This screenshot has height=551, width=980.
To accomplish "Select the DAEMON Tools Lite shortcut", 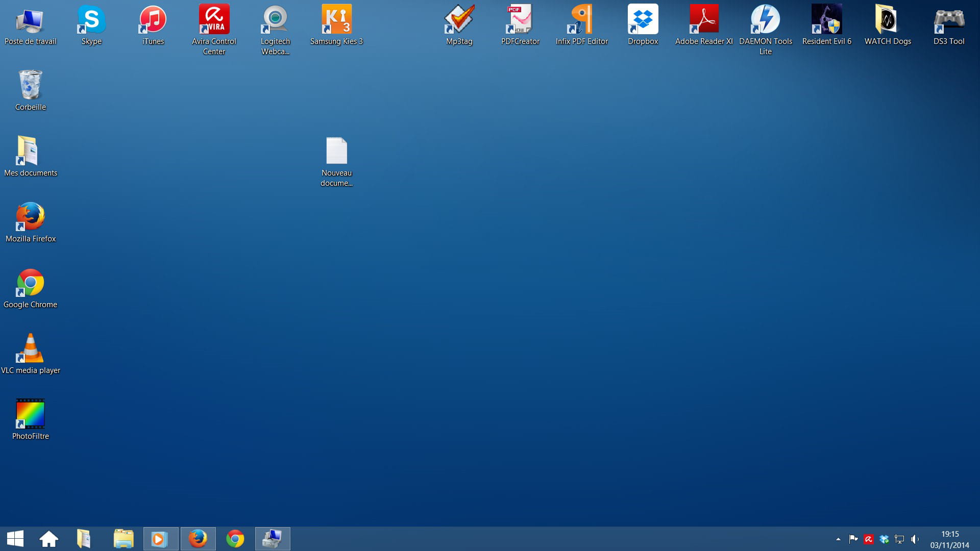I will point(765,30).
